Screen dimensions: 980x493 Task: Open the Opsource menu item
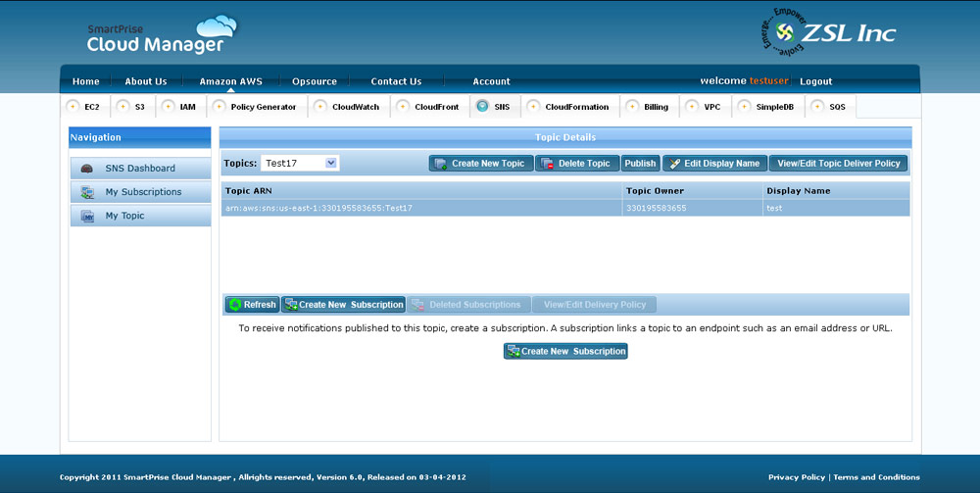315,81
